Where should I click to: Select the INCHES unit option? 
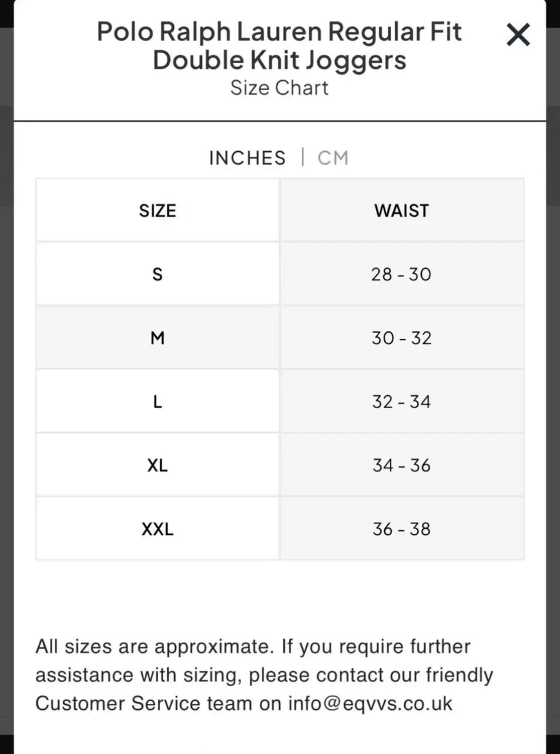point(247,158)
